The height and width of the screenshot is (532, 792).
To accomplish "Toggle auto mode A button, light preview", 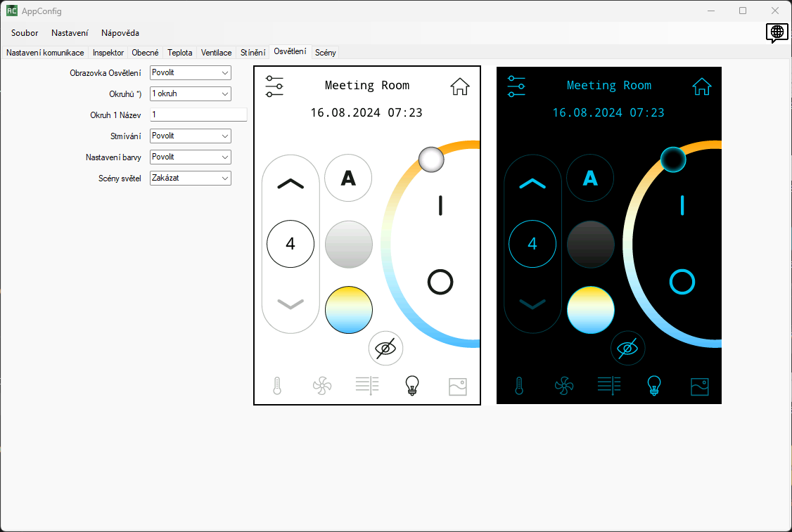I will click(348, 179).
